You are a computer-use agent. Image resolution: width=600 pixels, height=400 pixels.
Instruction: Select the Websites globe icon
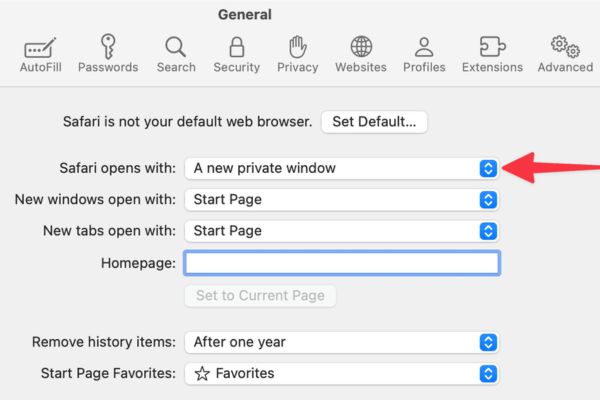pos(361,46)
